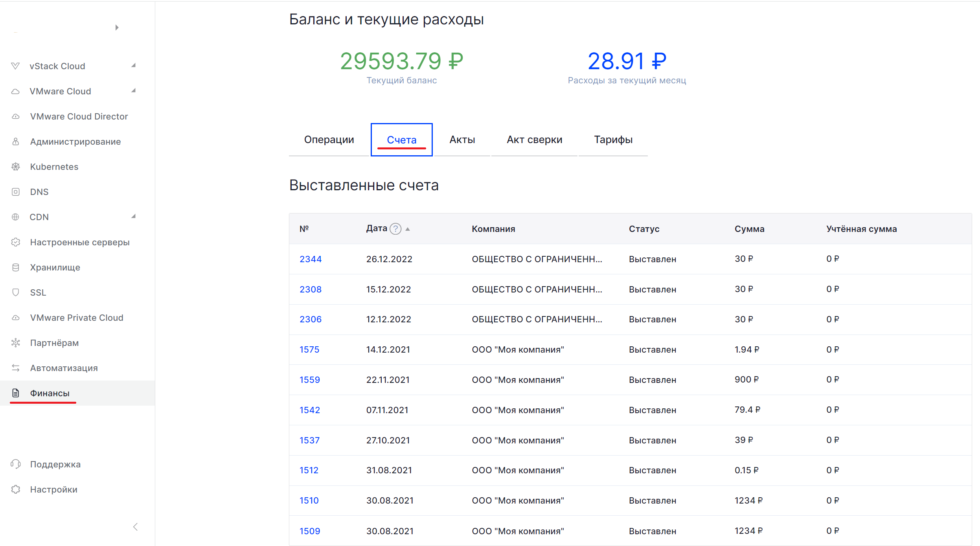Open invoice number 1542
Screen dimensions: 980x546
pyautogui.click(x=310, y=410)
